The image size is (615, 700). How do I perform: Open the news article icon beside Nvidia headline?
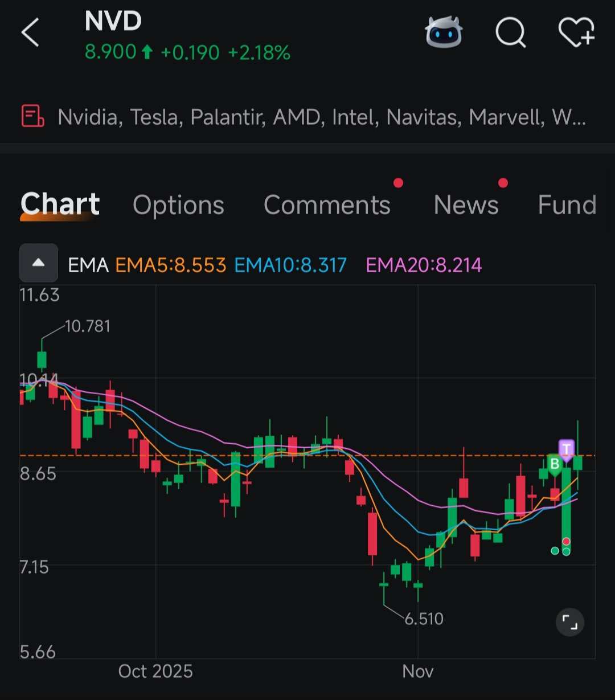pyautogui.click(x=31, y=116)
